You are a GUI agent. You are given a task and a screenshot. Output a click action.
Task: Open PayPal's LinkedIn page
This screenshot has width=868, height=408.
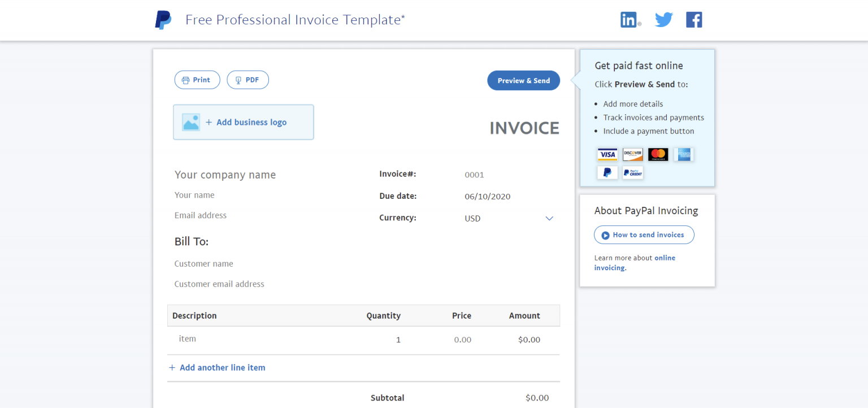(630, 19)
